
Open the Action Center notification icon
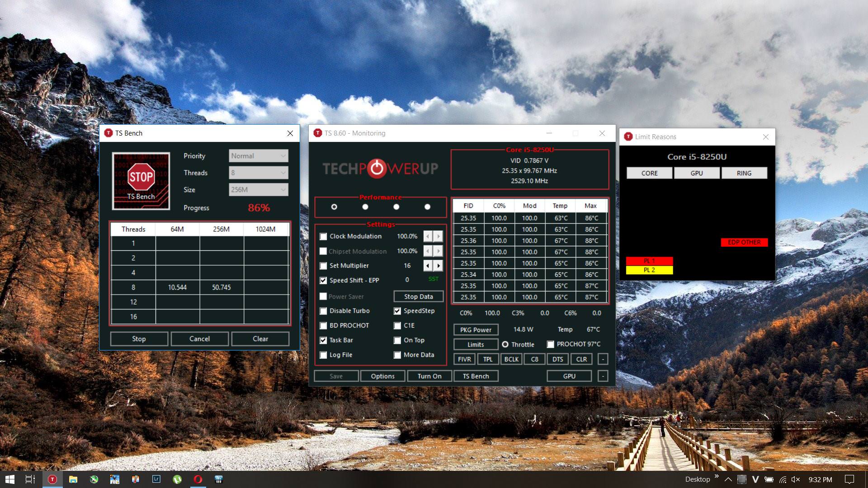pyautogui.click(x=849, y=479)
